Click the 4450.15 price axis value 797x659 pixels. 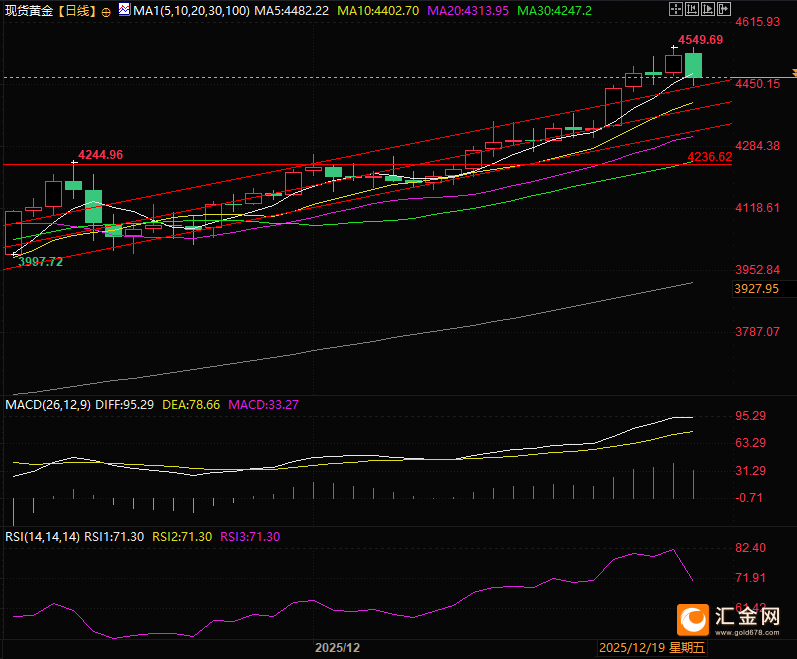(757, 84)
